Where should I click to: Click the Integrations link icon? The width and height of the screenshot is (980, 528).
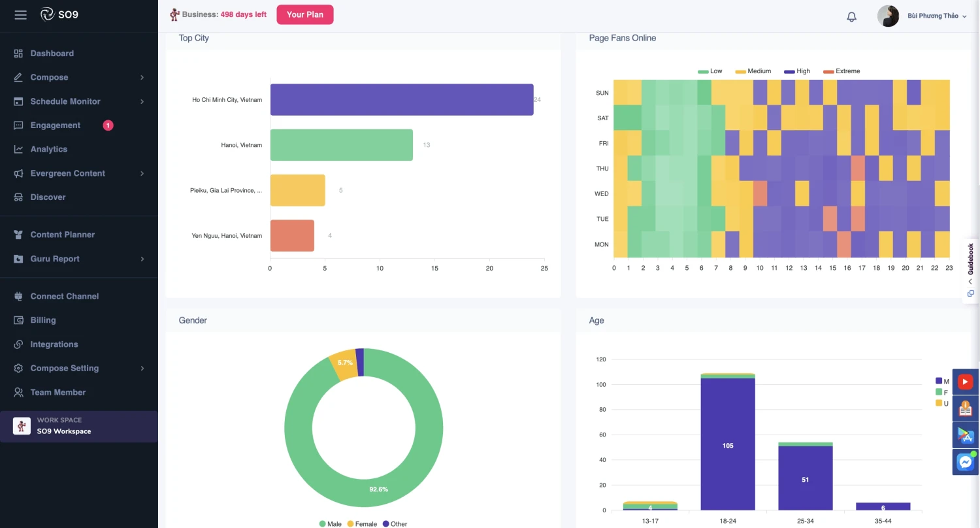[x=18, y=344]
